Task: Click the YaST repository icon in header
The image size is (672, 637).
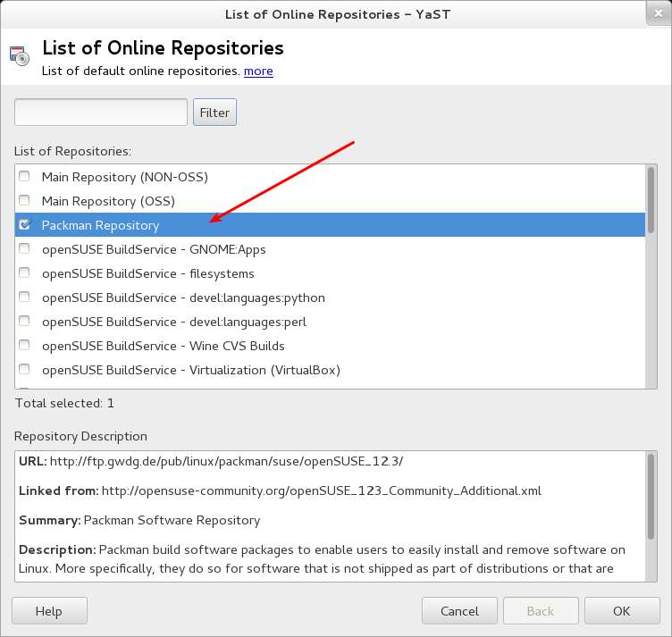Action: coord(20,55)
